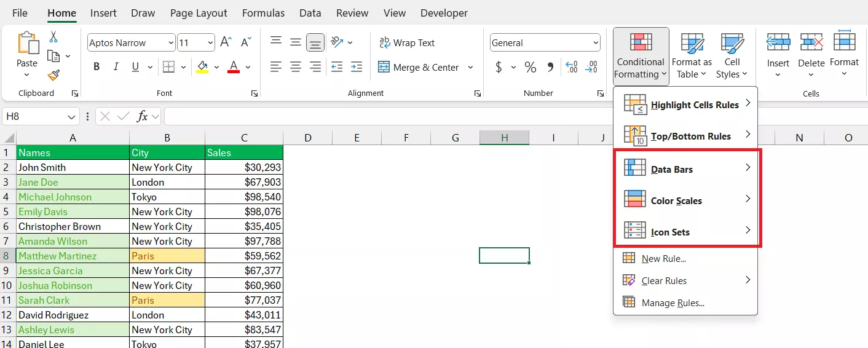Increase font size with larger A icon
868x348 pixels.
pyautogui.click(x=226, y=42)
